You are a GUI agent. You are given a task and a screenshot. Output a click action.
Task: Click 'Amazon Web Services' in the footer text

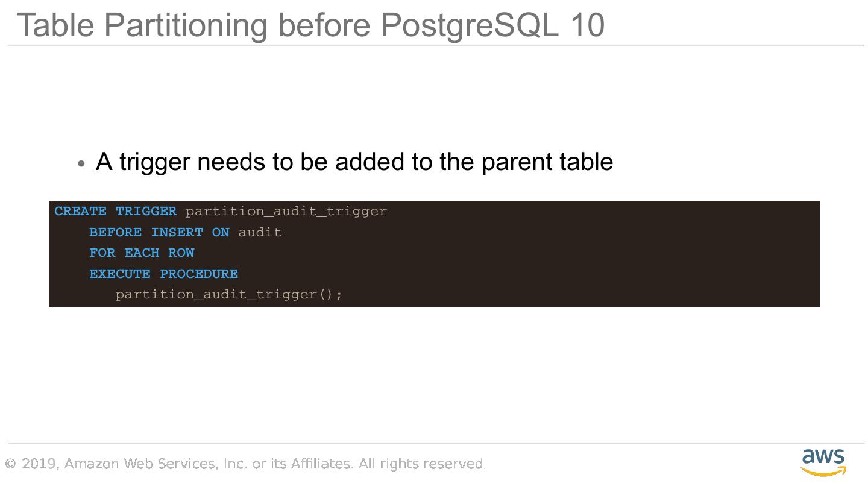[x=140, y=464]
